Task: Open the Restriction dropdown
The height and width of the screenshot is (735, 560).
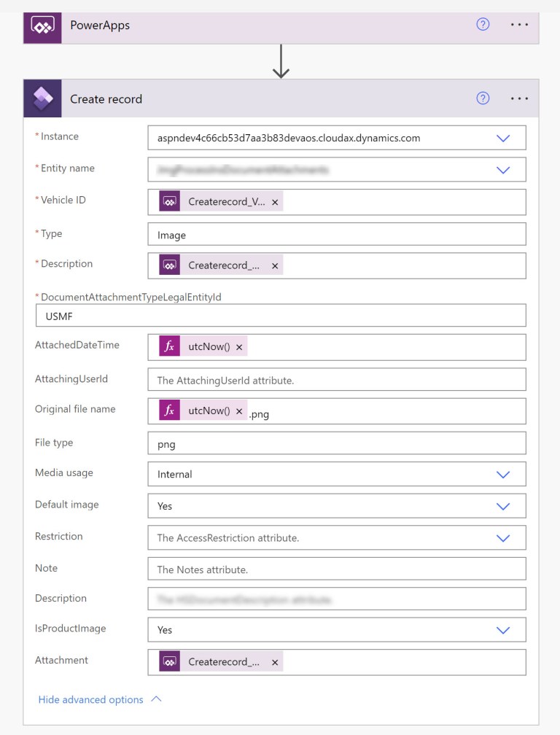Action: click(x=503, y=537)
